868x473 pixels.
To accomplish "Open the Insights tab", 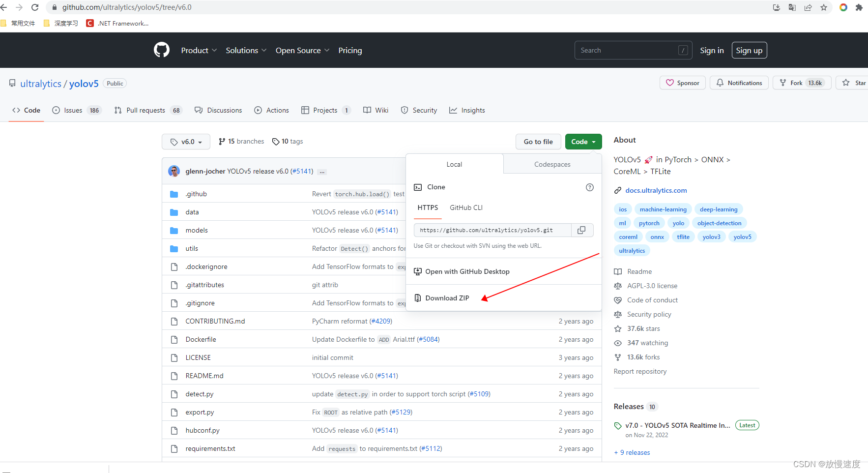I will click(x=467, y=110).
